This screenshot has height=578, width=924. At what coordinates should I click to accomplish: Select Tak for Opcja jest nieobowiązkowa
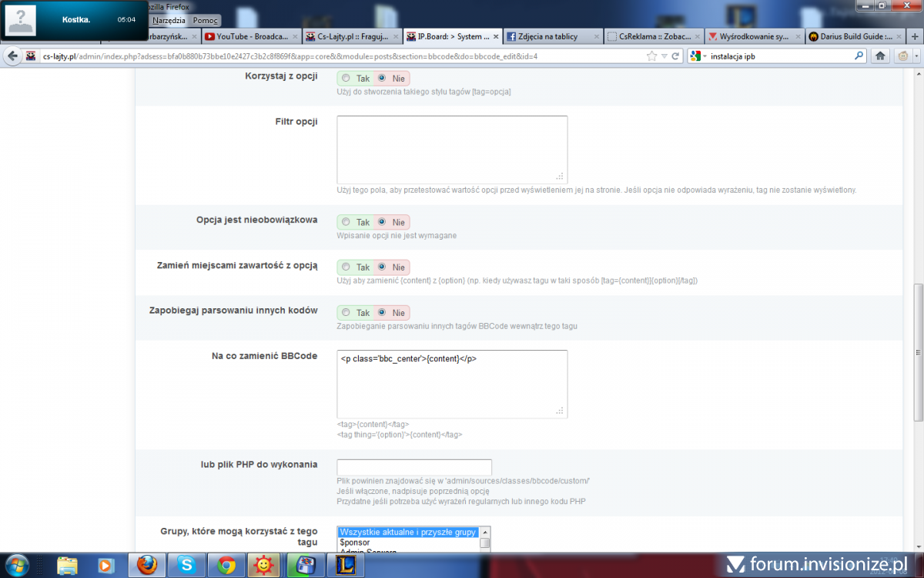346,222
